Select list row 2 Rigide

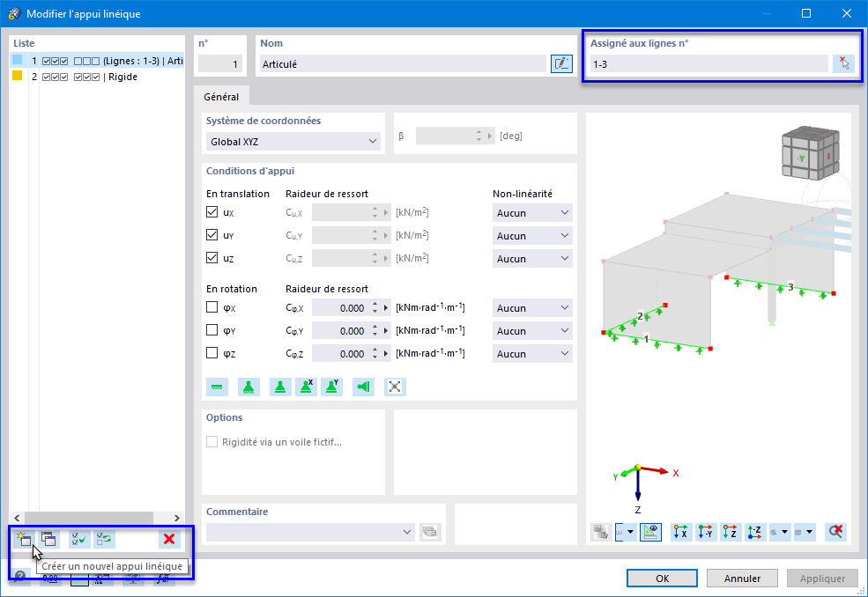pos(98,77)
